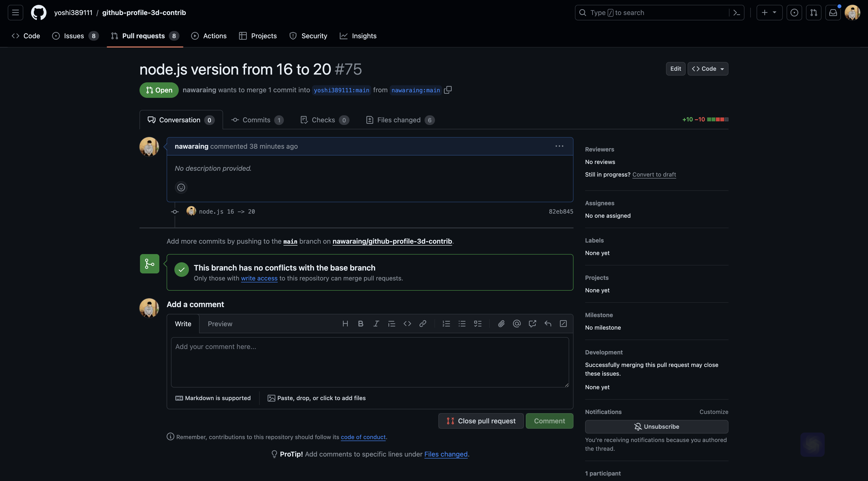
Task: Click the GitHub logo icon
Action: [x=39, y=12]
